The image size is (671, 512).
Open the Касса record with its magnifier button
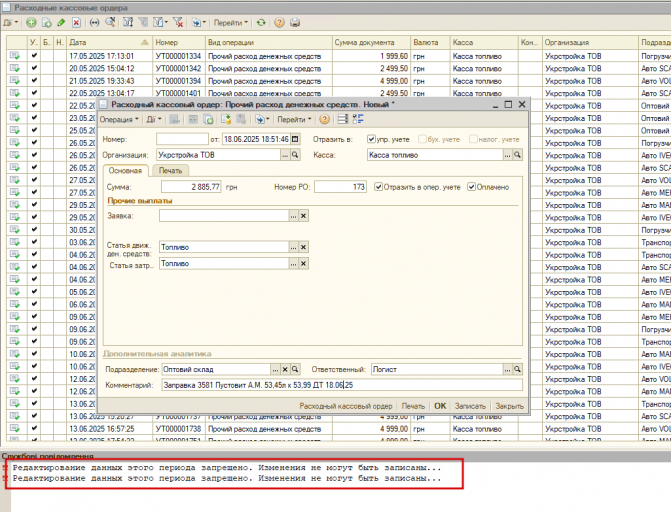(x=517, y=155)
